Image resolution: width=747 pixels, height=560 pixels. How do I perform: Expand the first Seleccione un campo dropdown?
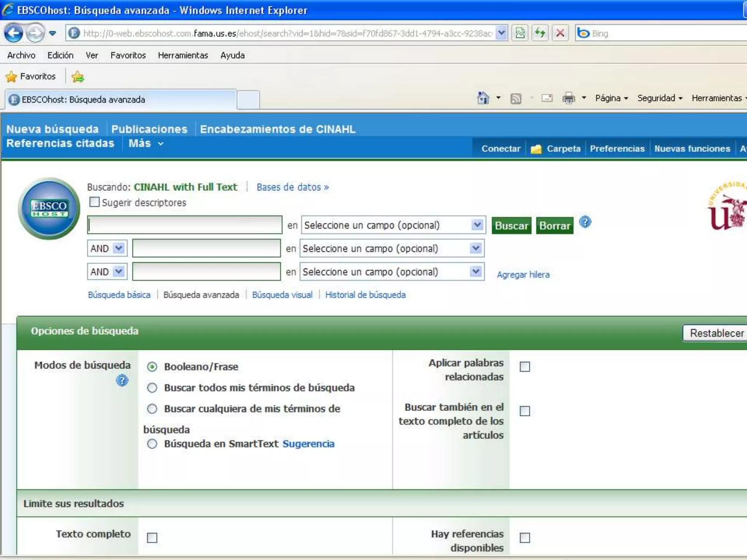pyautogui.click(x=477, y=225)
